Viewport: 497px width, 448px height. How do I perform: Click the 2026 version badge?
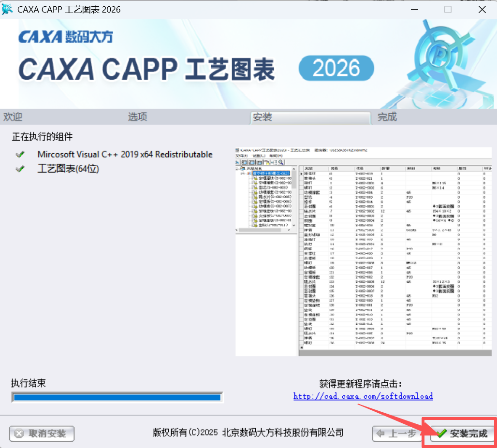[336, 68]
